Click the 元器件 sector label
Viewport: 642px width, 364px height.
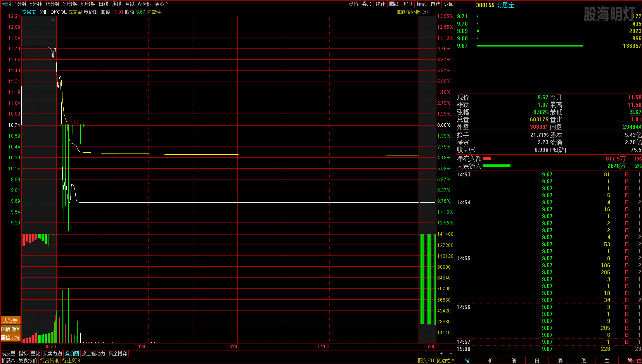click(154, 12)
